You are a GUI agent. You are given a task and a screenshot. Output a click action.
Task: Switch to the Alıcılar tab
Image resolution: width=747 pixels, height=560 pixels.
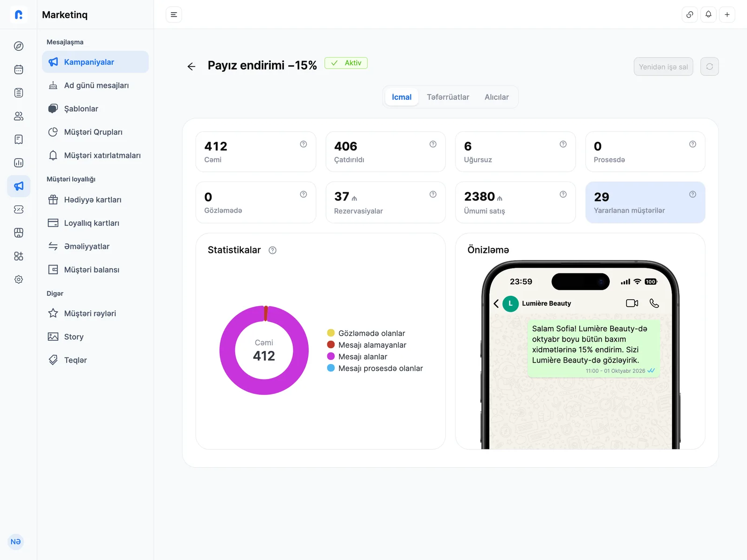[496, 97]
